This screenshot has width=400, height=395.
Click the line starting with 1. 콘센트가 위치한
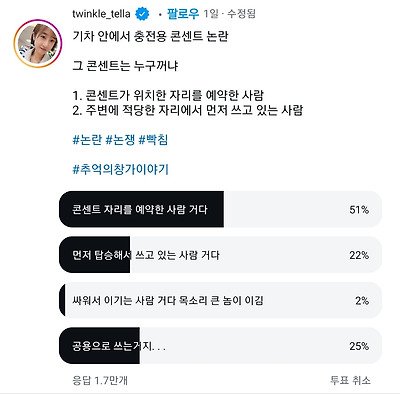tap(168, 95)
